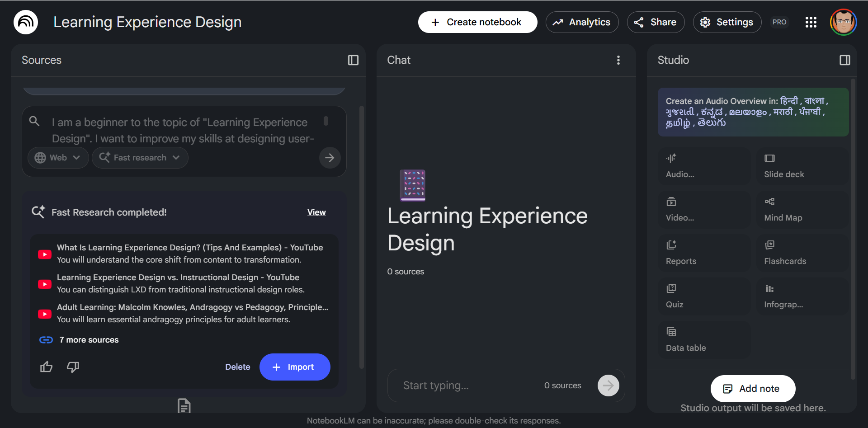Click the thumbs down feedback icon

[x=73, y=367]
